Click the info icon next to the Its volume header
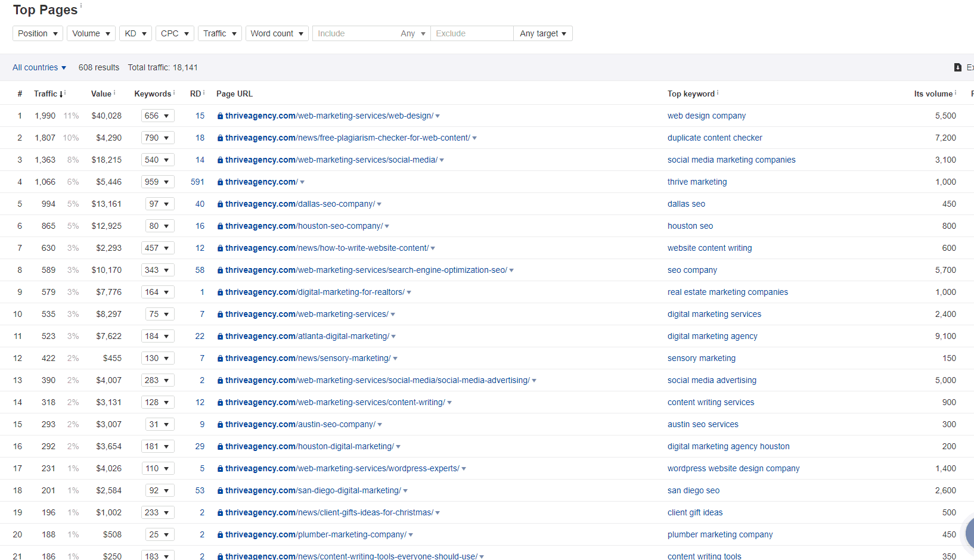This screenshot has height=560, width=974. pos(956,91)
